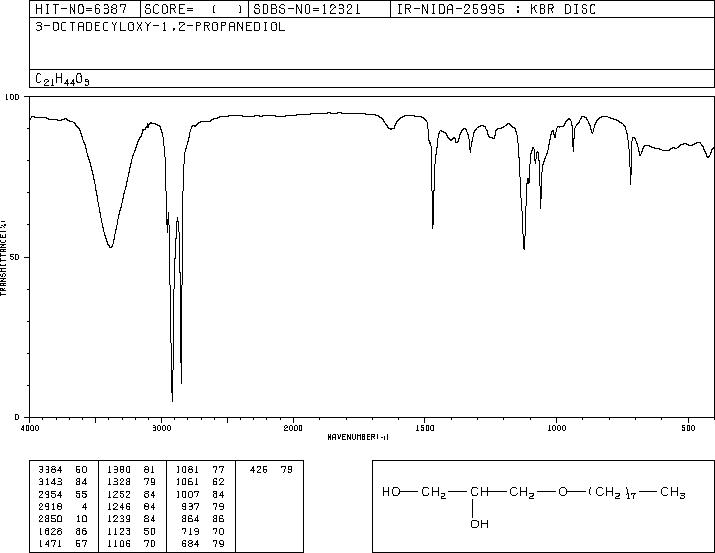Click the C-O spectrum peak near 1123
Image resolution: width=715 pixels, height=553 pixels.
pos(524,247)
